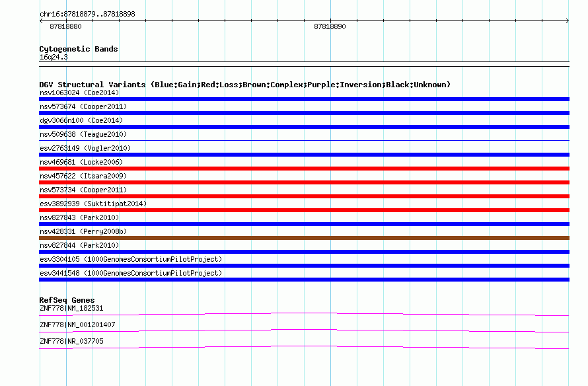Screen dimensions: 588x386
Task: Click the blue bar under nsv827843
Action: 304,224
